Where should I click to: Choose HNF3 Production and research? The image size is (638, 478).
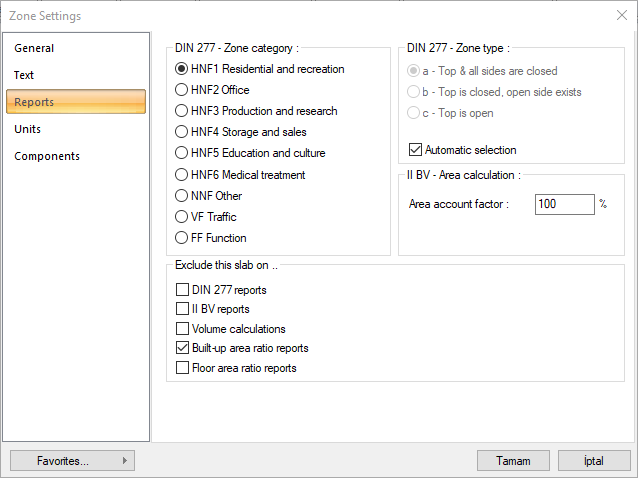click(x=182, y=111)
